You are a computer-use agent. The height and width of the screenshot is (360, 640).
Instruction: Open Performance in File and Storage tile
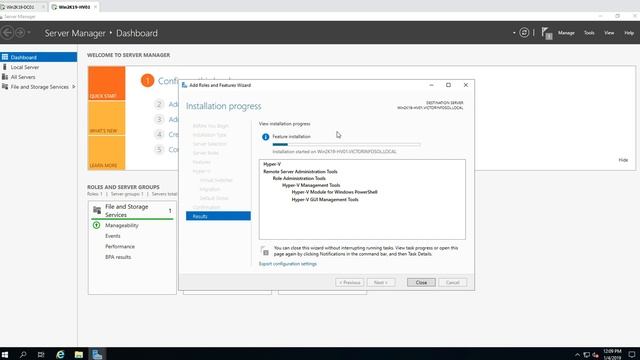[x=120, y=247]
